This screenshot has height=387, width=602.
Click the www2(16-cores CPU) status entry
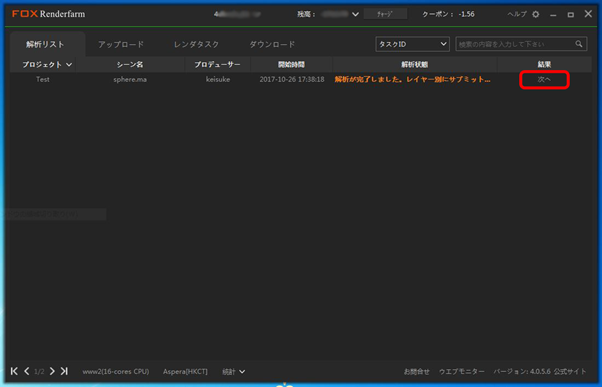tap(116, 372)
